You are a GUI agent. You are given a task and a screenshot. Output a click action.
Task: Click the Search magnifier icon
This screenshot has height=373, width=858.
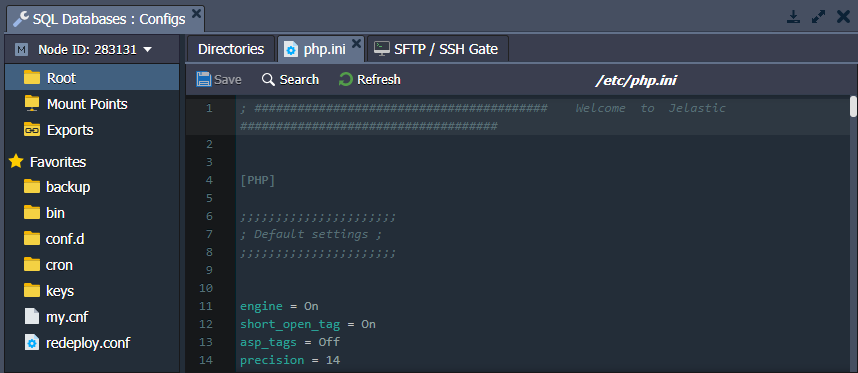click(268, 80)
